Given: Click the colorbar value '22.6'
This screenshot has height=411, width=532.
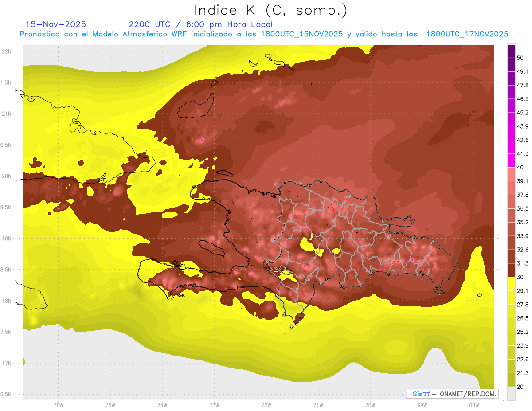Looking at the screenshot, I should click(523, 359).
